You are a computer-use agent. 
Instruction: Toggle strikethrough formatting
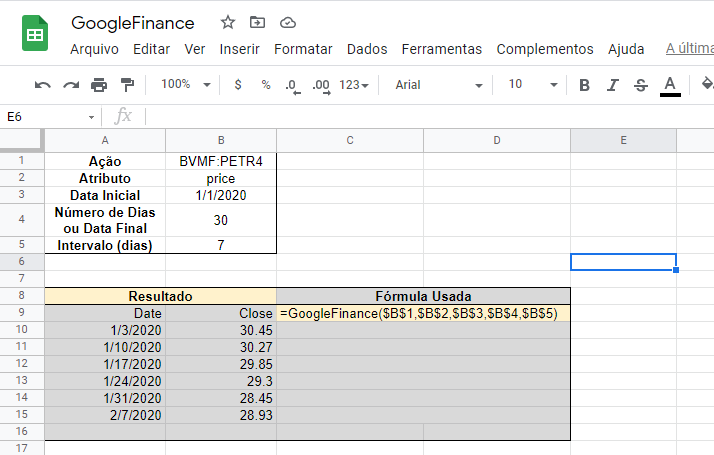click(641, 85)
